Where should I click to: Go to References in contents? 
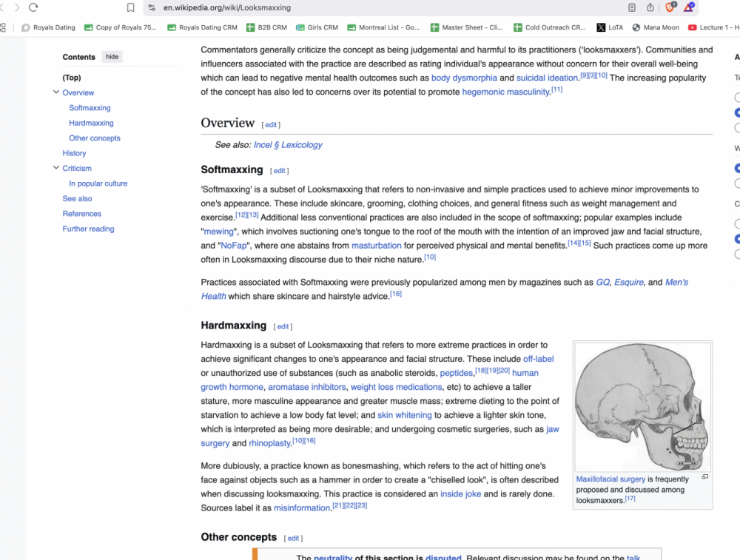tap(81, 214)
